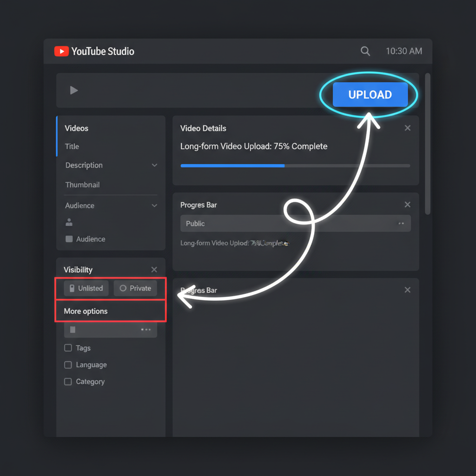Close the lower Progres Bar card
The height and width of the screenshot is (476, 476).
pos(408,290)
